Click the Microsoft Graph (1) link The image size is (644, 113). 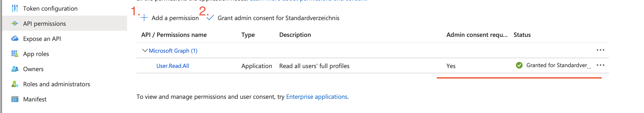point(173,51)
